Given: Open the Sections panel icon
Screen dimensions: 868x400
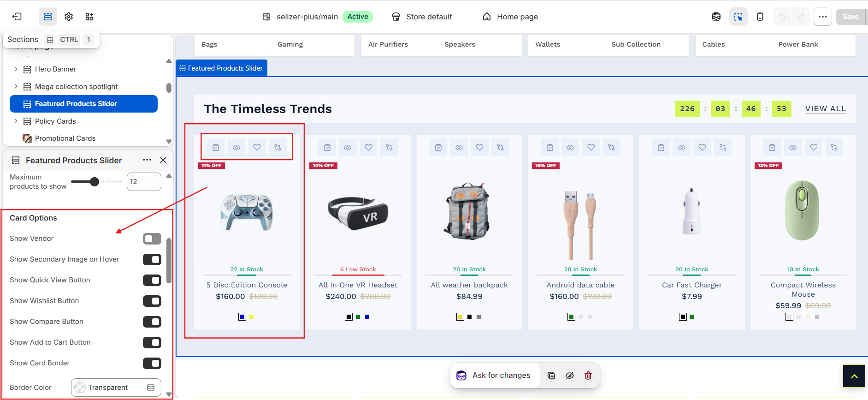Looking at the screenshot, I should point(48,17).
